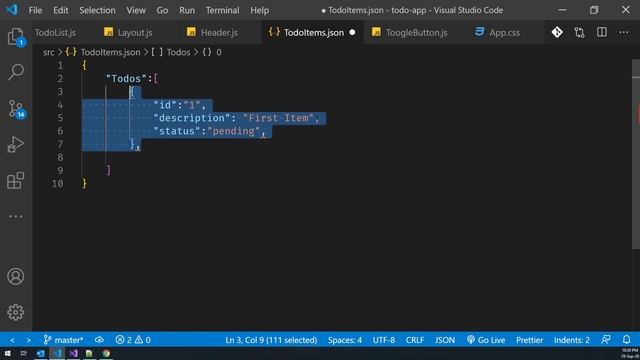Open the File menu
The width and height of the screenshot is (640, 360).
35,10
